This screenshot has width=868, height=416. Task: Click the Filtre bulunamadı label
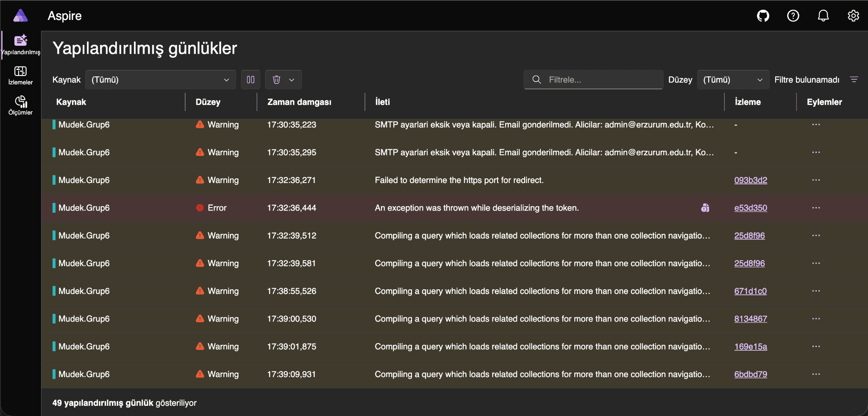tap(807, 80)
